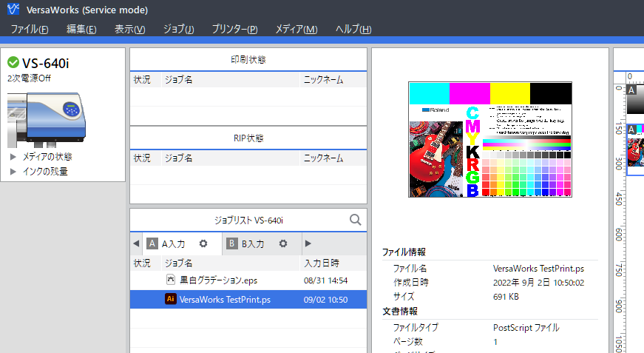Open the ファイル(F) menu

point(29,29)
